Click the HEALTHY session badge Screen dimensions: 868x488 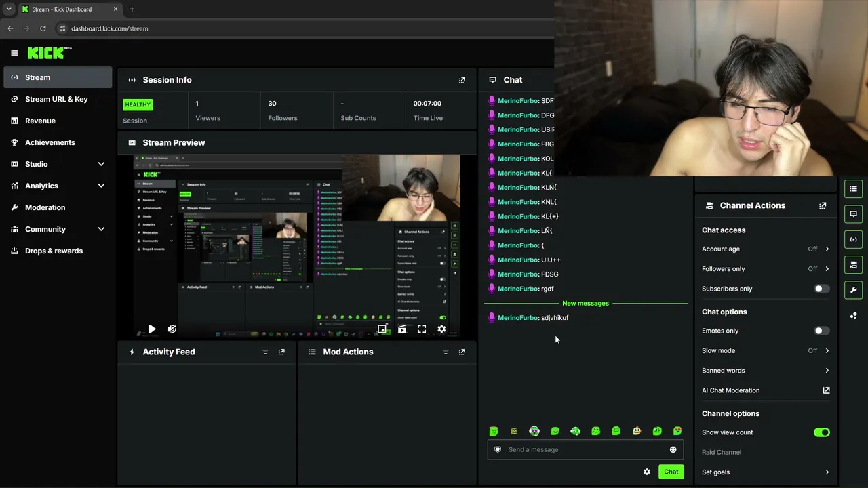pyautogui.click(x=138, y=104)
